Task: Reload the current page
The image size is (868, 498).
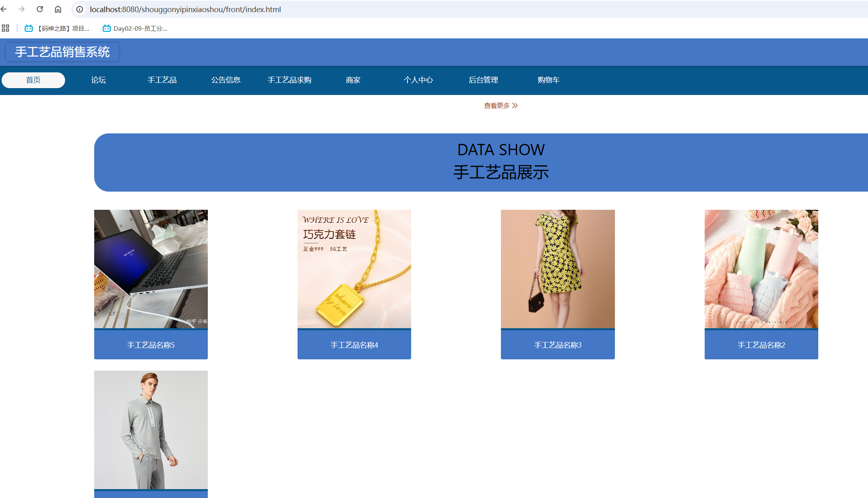Action: click(x=40, y=9)
